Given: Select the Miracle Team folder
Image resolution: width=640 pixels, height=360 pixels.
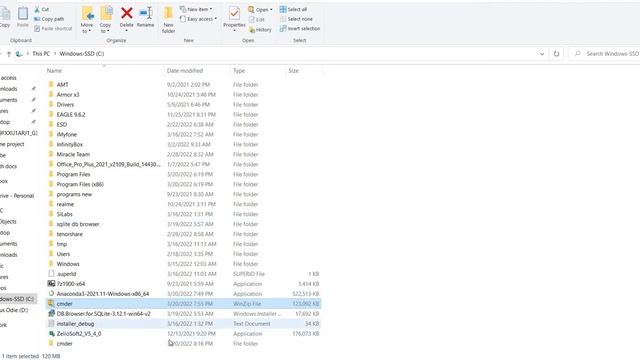Looking at the screenshot, I should tap(73, 154).
